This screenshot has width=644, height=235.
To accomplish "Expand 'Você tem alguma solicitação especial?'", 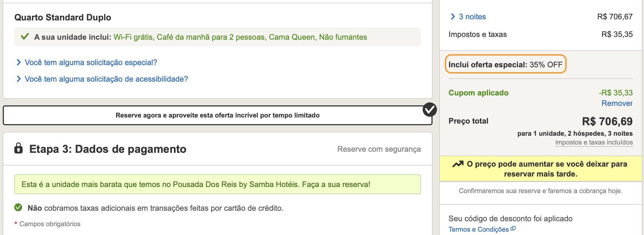I will pos(87,62).
